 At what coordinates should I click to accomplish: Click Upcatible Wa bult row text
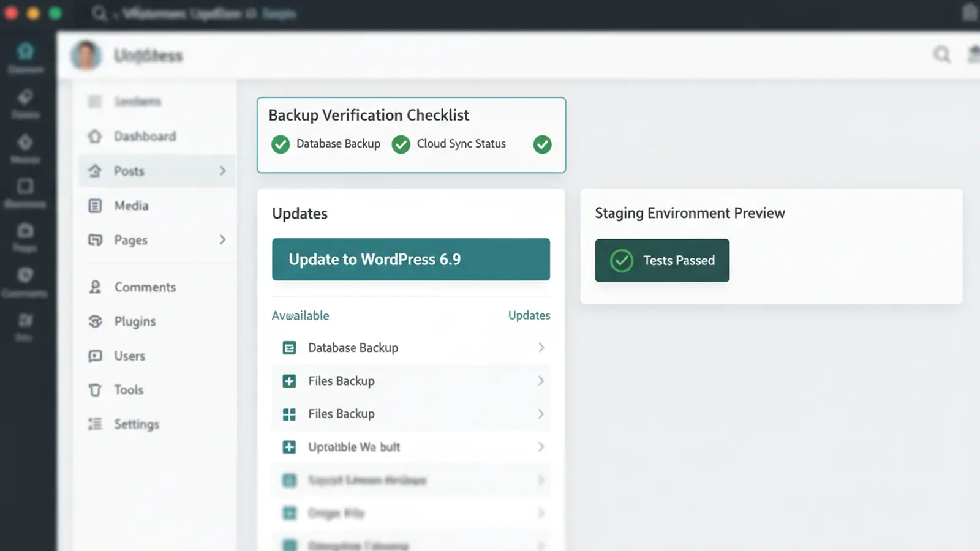[354, 447]
